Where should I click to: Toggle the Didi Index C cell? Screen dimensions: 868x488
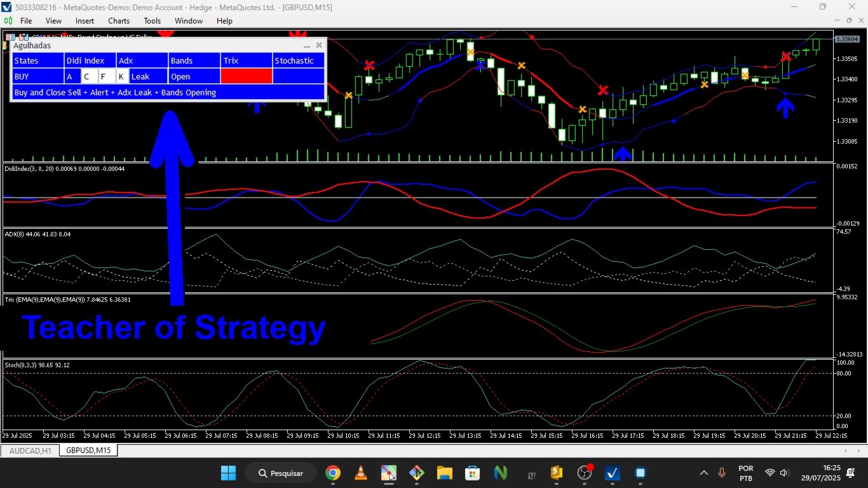click(x=90, y=76)
